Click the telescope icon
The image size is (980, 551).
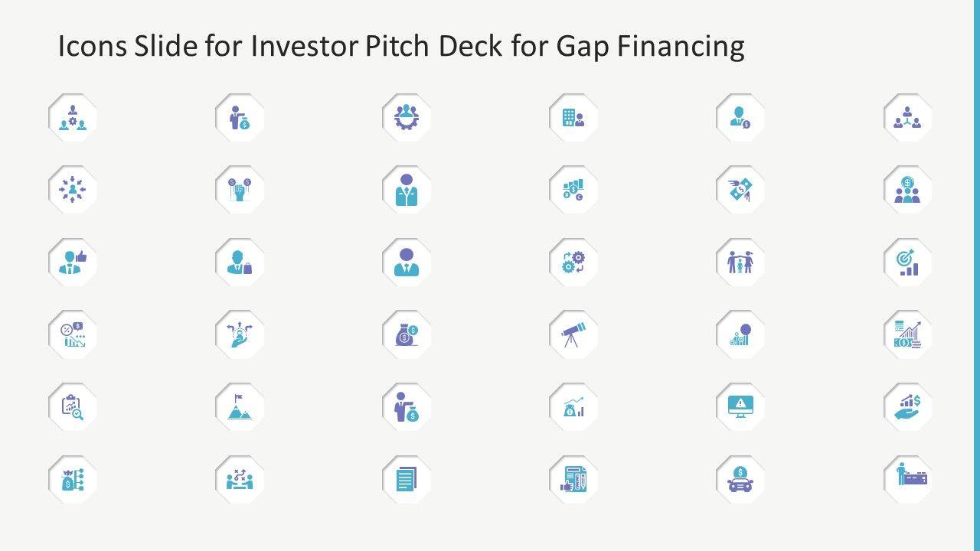coord(573,334)
